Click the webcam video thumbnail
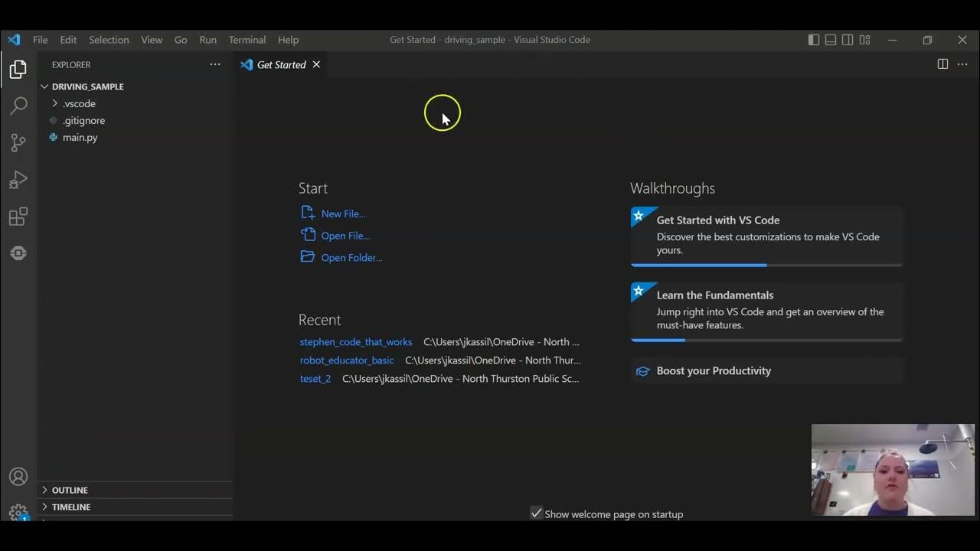This screenshot has height=551, width=980. pos(893,469)
